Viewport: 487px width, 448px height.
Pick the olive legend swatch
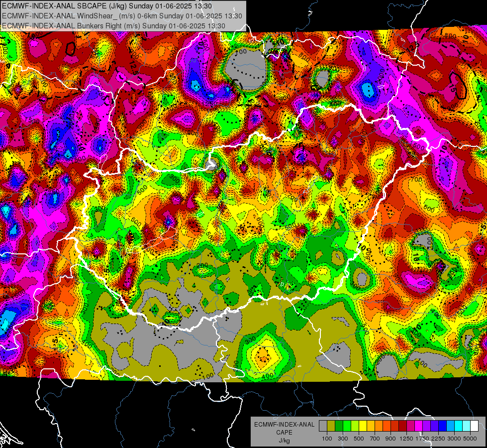pos(331,426)
